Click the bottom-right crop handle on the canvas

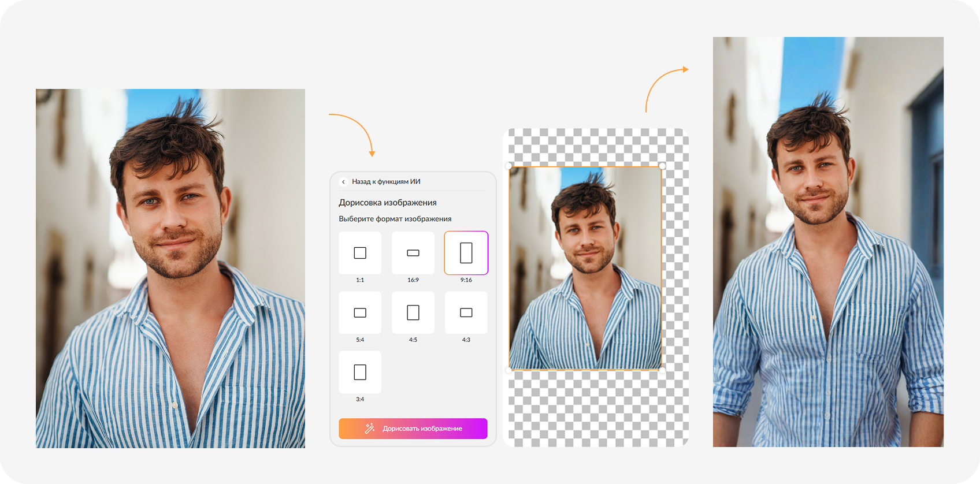point(662,370)
